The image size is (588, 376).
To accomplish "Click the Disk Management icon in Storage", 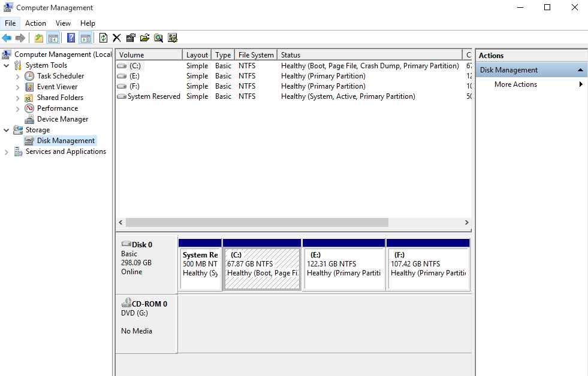I will (x=29, y=140).
